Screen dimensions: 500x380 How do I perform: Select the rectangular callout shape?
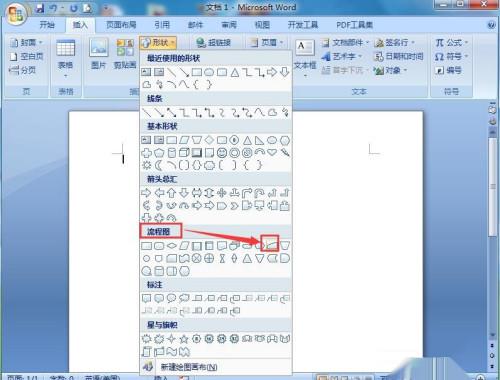146,298
